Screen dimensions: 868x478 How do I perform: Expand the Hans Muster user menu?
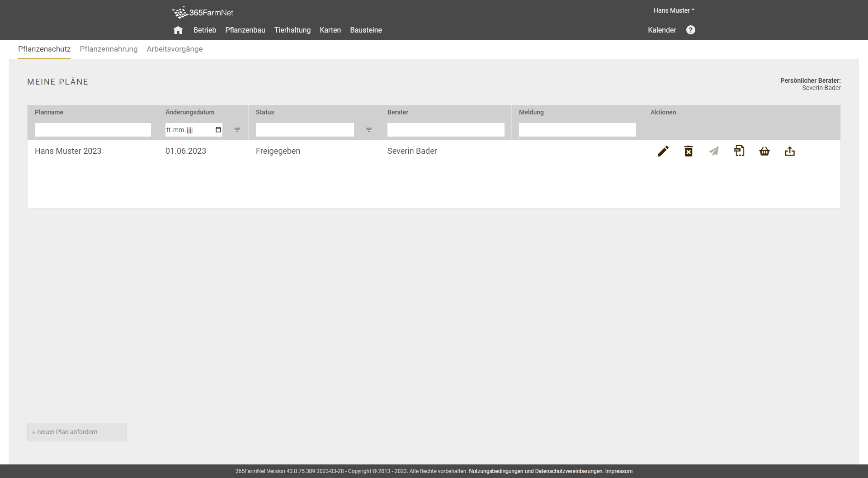click(x=674, y=10)
